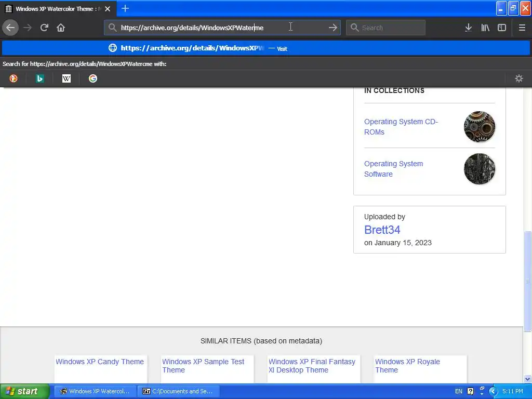Open Windows XP Royale Theme item
The image size is (532, 399).
coord(407,366)
